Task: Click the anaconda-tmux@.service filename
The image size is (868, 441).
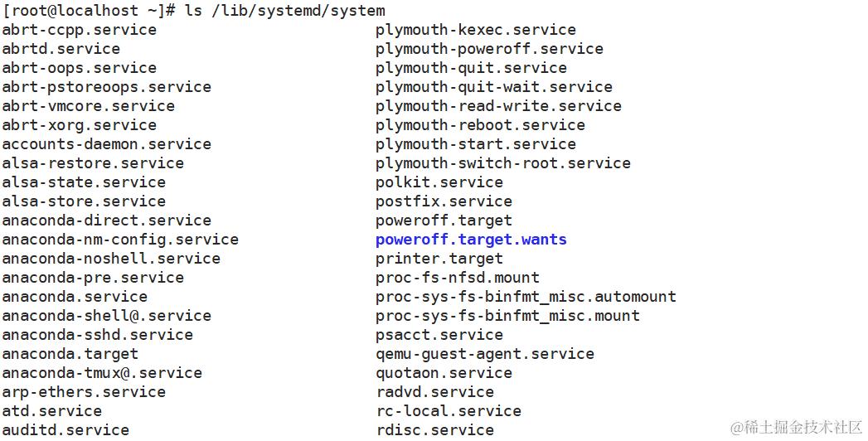Action: click(x=102, y=373)
